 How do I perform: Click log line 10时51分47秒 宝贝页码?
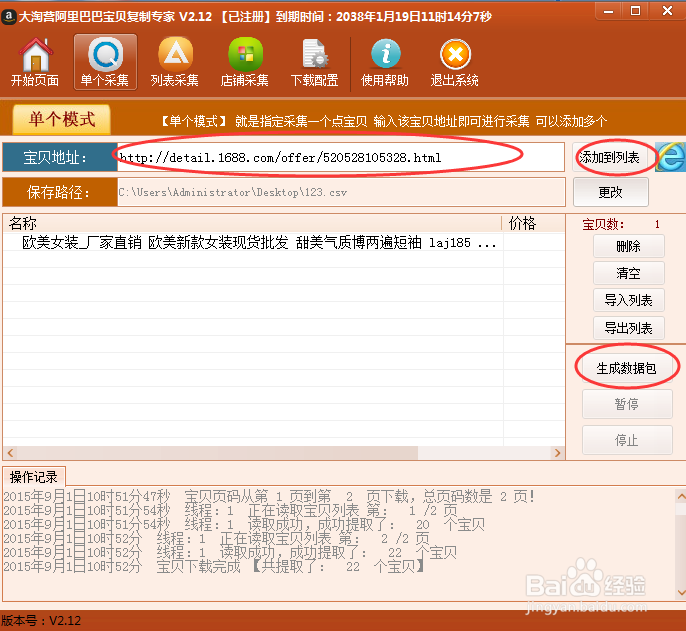(269, 496)
